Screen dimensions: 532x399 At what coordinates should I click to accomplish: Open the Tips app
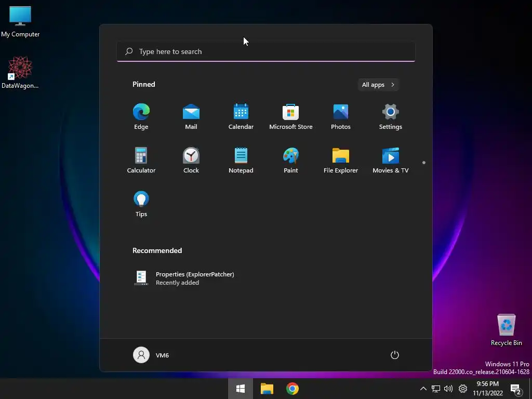(141, 204)
